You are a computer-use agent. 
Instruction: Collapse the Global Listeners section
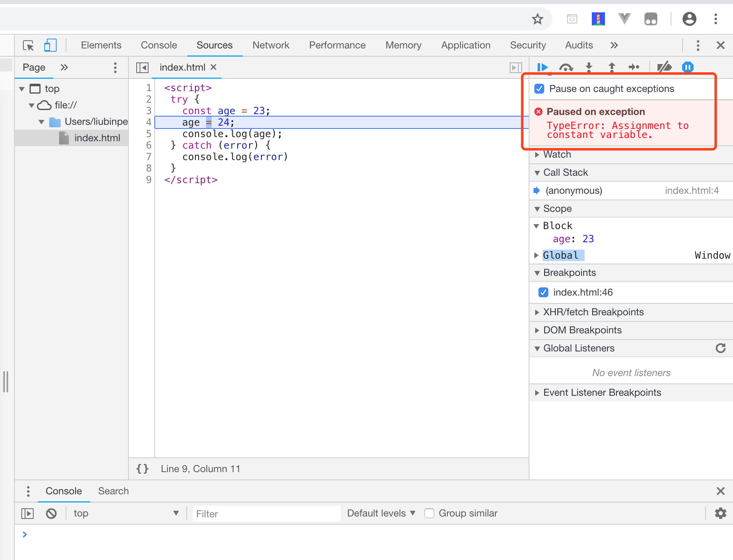[537, 348]
